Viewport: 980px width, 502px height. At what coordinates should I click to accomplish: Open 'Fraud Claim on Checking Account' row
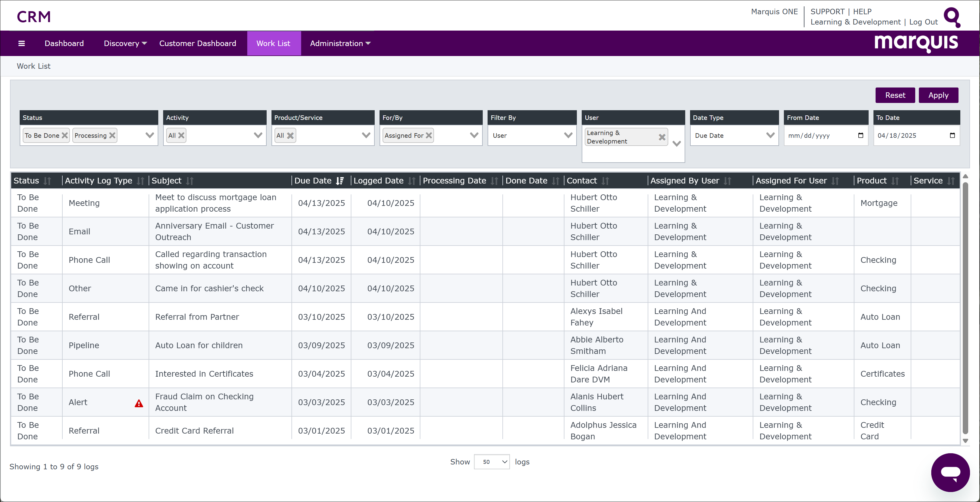point(485,402)
